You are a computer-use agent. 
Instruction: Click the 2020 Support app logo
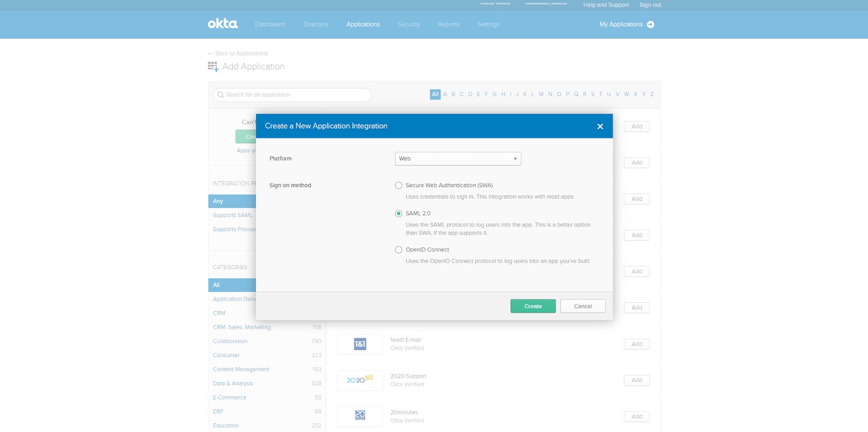point(360,380)
